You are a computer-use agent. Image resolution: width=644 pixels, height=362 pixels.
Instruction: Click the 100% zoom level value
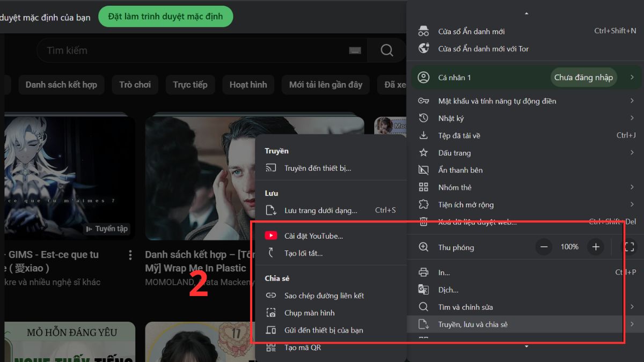coord(569,247)
